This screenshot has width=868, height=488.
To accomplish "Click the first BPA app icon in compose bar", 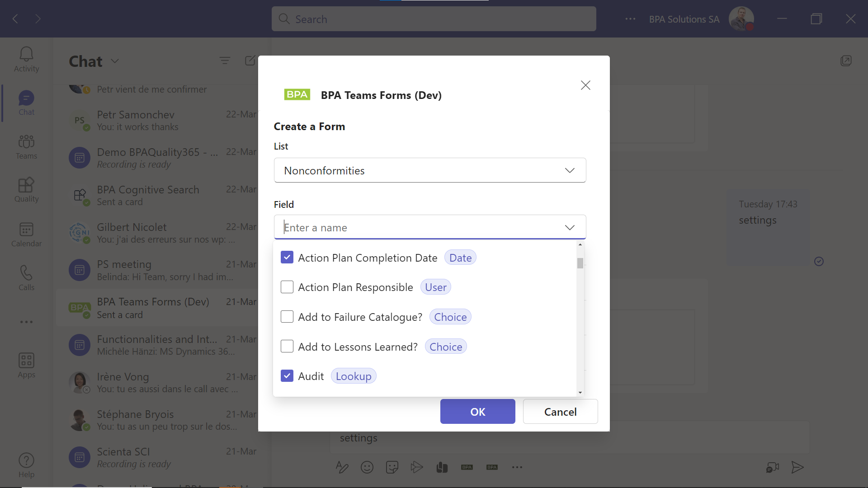I will [x=467, y=467].
